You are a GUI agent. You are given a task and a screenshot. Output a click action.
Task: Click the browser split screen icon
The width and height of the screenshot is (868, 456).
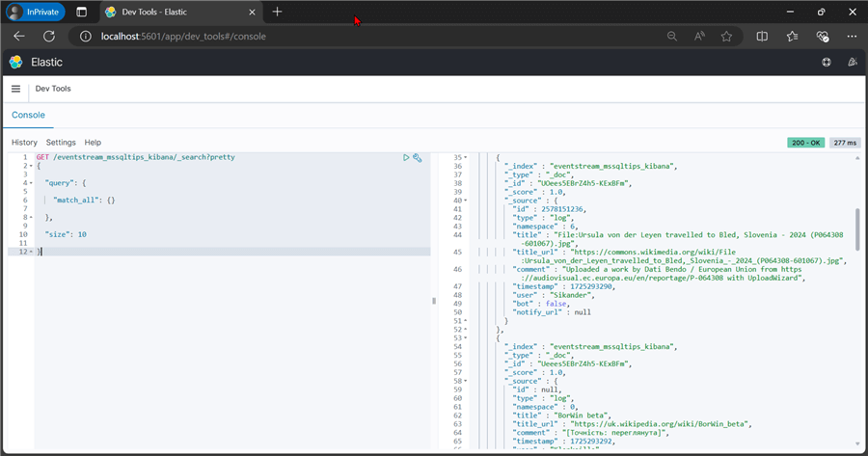pyautogui.click(x=762, y=37)
